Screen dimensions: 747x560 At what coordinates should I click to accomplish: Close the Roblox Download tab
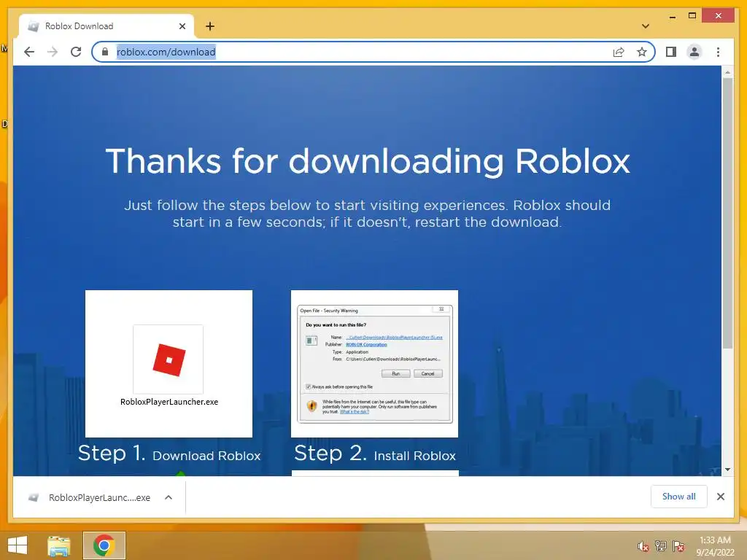(182, 27)
